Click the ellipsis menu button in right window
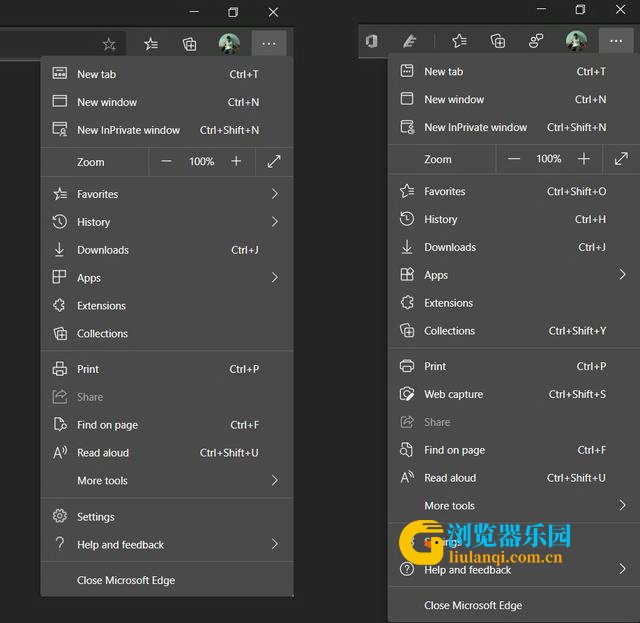Screen dimensions: 640x623 coord(616,41)
